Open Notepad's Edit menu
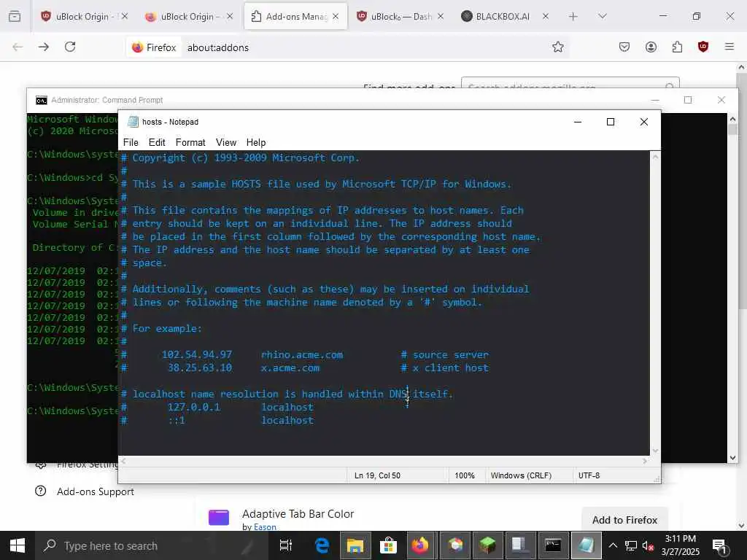This screenshot has width=747, height=560. [157, 142]
